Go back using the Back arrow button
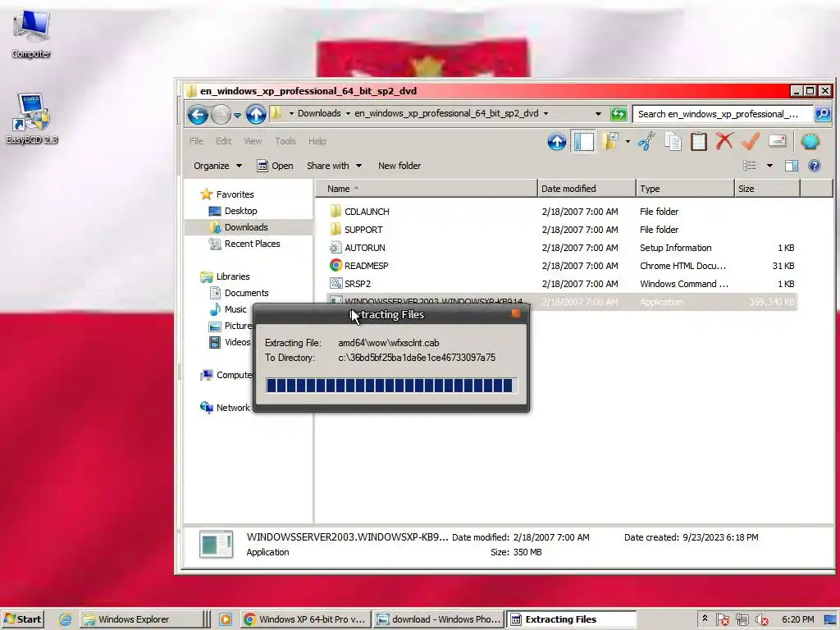 coord(197,114)
